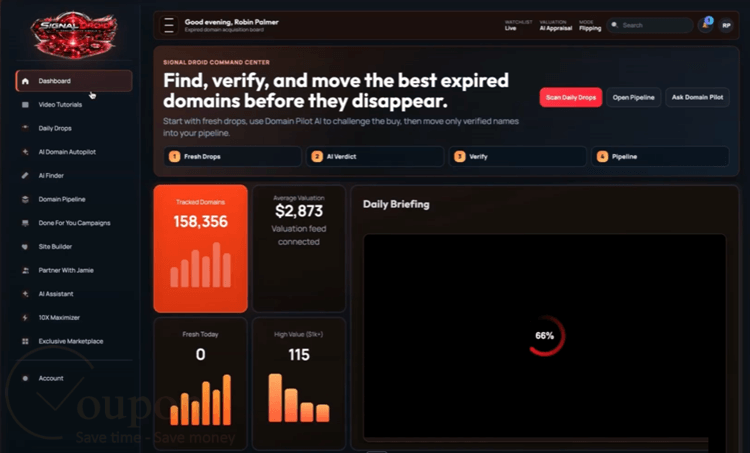Click the Video Tutorials sidebar icon

pos(25,105)
